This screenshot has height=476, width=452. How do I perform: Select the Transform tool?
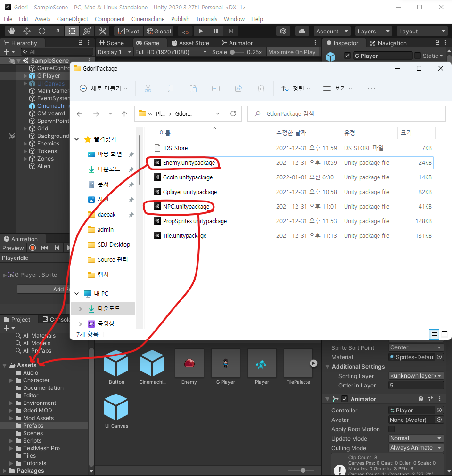point(87,31)
